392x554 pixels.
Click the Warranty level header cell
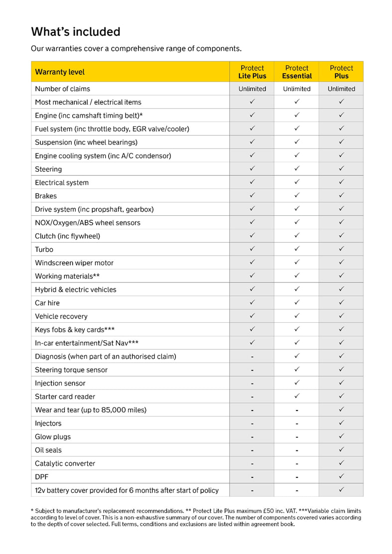click(x=60, y=72)
